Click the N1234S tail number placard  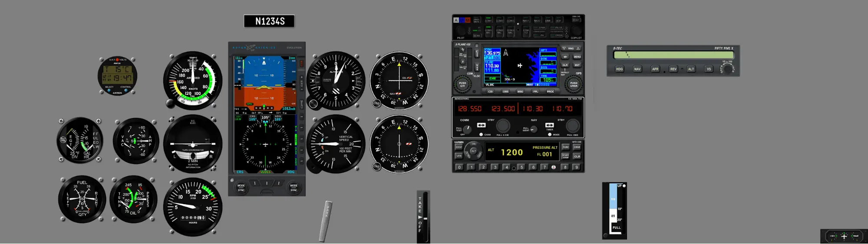tap(269, 21)
